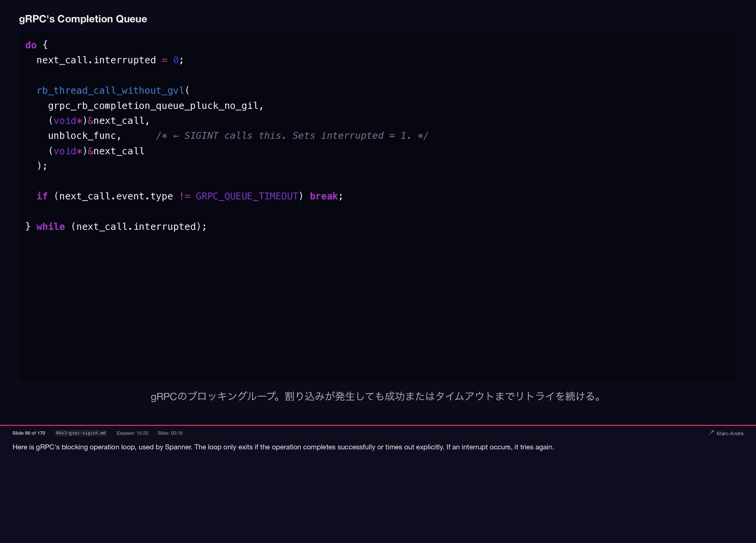Screen dimensions: 756x543
Task: Click the red progress bar line
Action: (378, 425)
